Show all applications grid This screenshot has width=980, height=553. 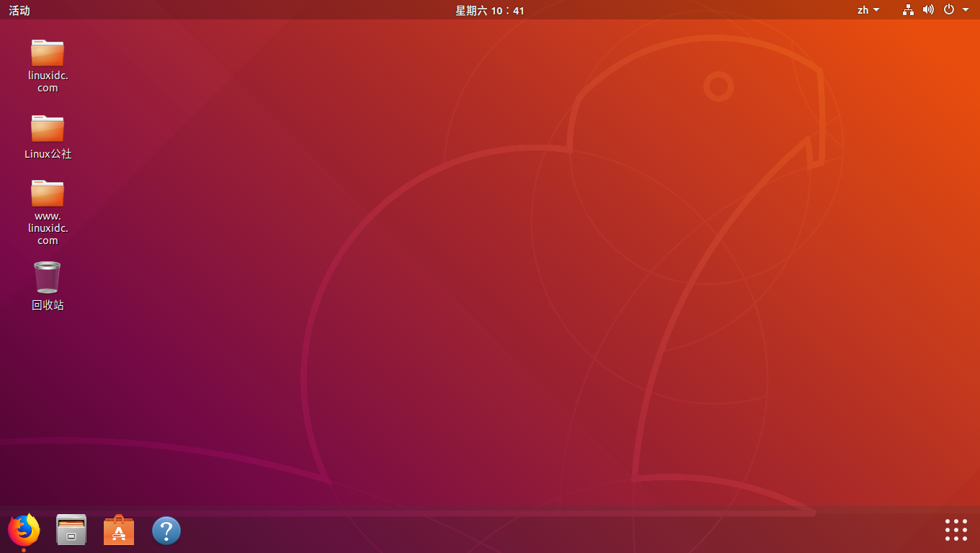955,530
